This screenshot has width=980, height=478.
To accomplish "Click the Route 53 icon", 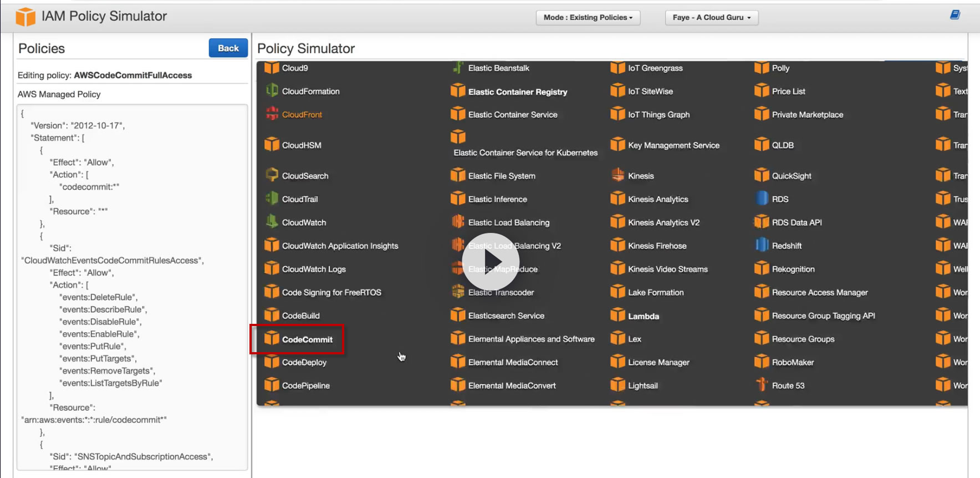I will click(x=762, y=385).
